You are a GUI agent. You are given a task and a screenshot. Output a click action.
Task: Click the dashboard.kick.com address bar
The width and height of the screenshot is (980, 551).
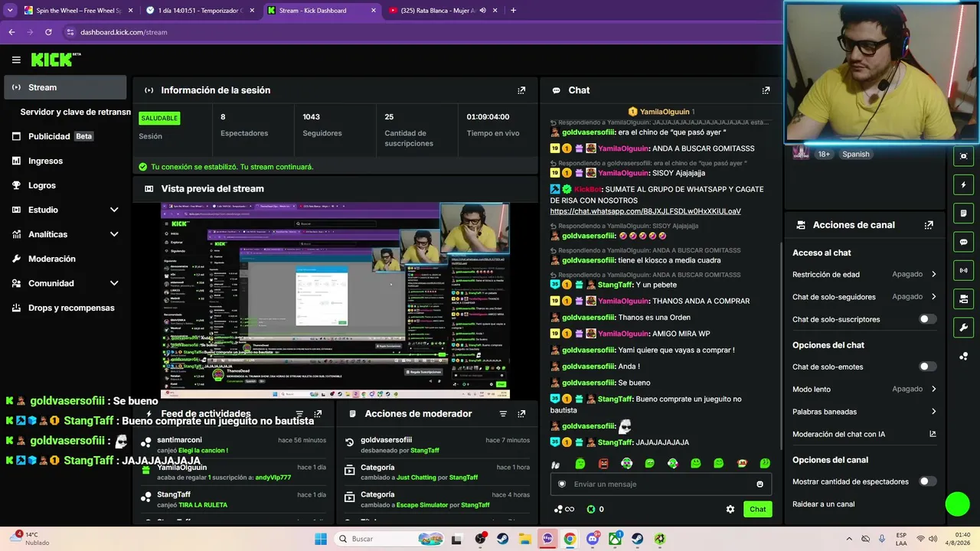coord(123,32)
